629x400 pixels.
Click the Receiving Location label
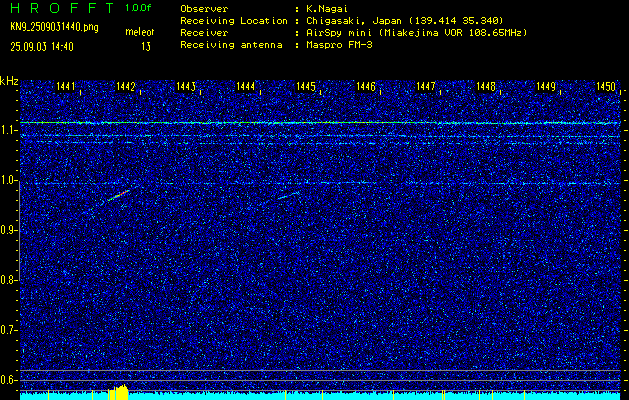pos(234,20)
